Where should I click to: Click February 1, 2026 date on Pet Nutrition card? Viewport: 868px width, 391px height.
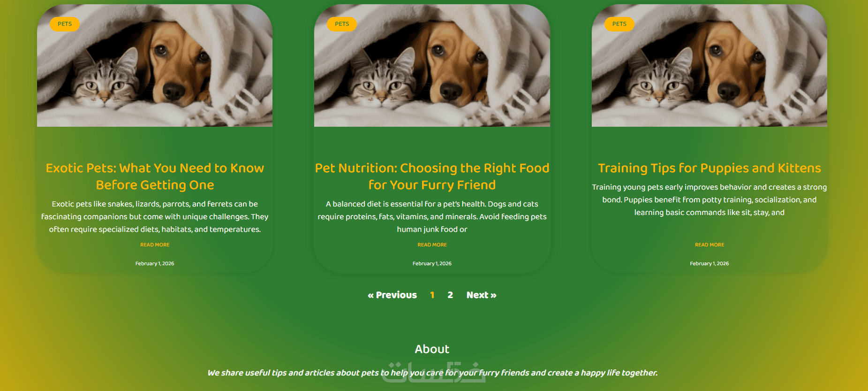pos(432,264)
